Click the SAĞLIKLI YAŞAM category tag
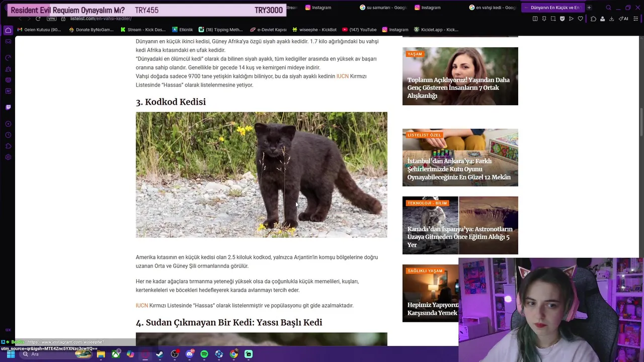Image resolution: width=644 pixels, height=362 pixels. tap(425, 271)
